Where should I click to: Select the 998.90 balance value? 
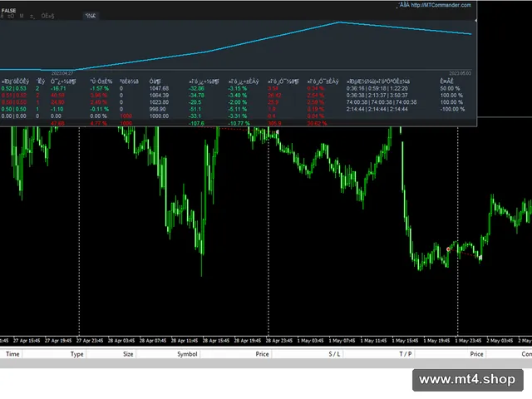157,109
